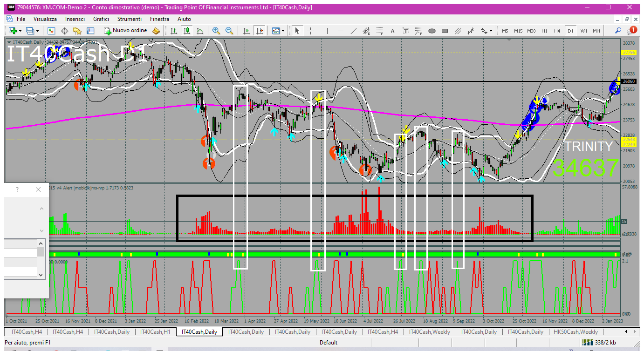Image resolution: width=644 pixels, height=351 pixels.
Task: Toggle chart shift button
Action: 259,31
